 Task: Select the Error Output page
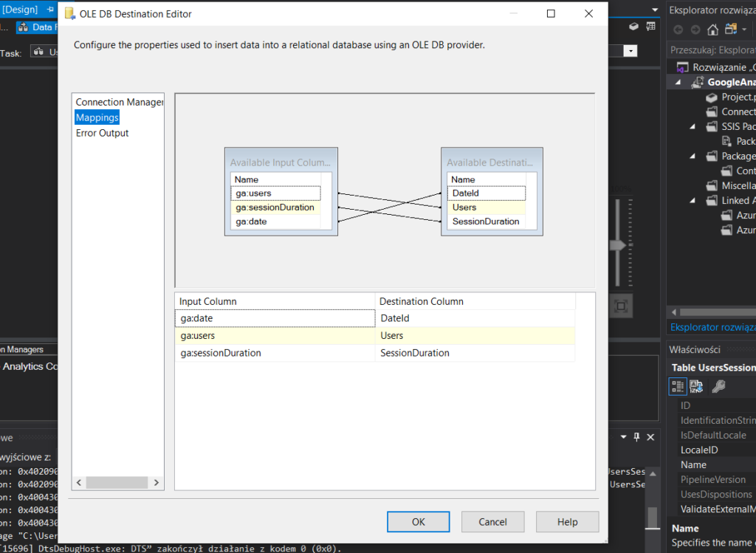(102, 133)
